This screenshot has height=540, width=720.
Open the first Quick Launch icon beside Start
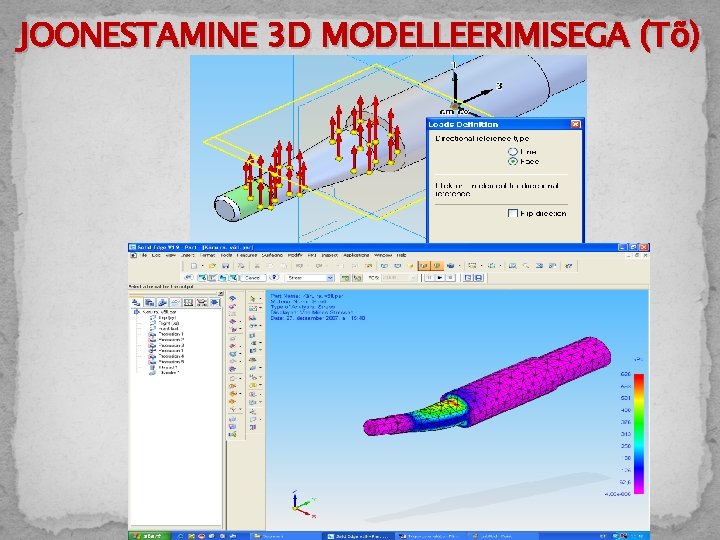[x=180, y=536]
